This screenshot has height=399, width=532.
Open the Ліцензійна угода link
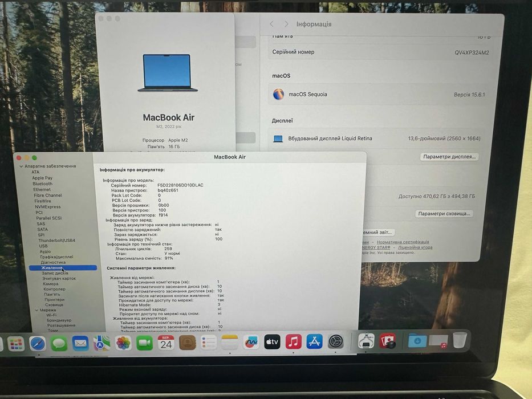point(415,247)
